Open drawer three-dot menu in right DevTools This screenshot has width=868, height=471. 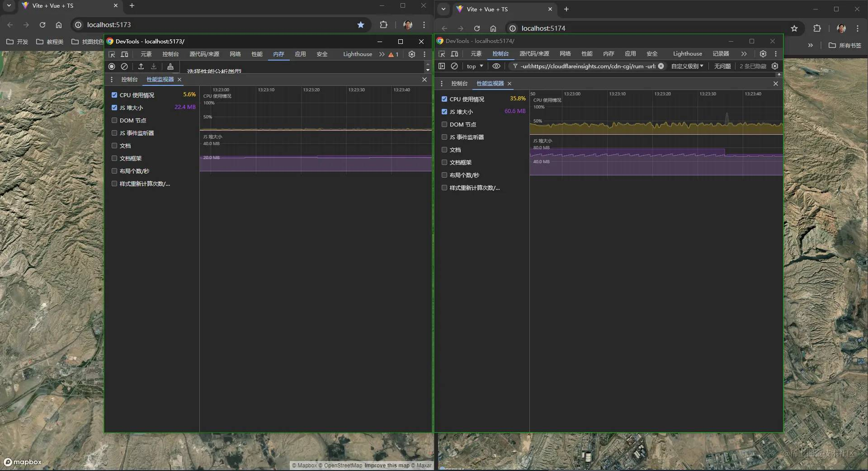pos(442,84)
